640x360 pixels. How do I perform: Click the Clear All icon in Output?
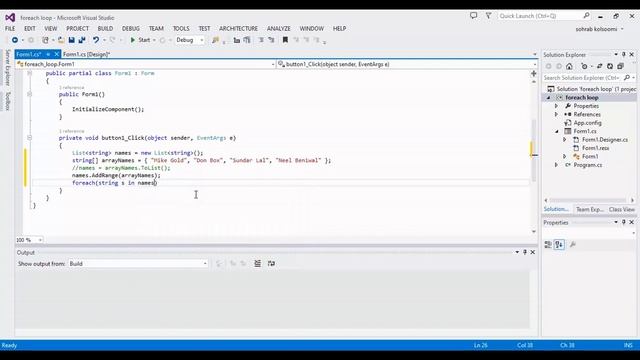258,264
